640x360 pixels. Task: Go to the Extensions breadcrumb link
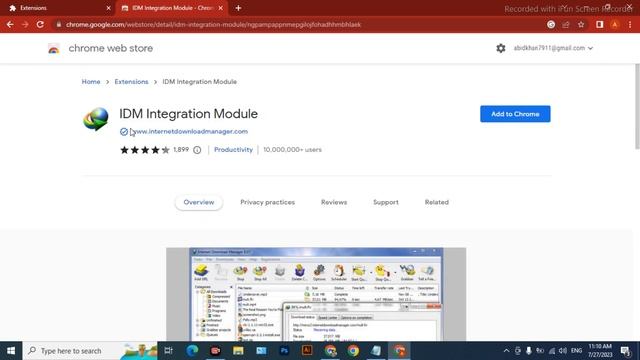pos(131,82)
